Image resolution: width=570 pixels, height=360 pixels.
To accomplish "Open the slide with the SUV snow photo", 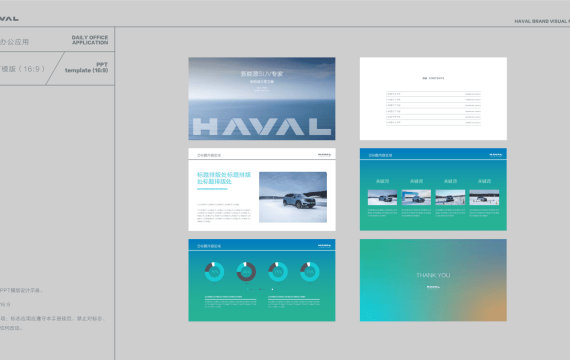I will [262, 189].
